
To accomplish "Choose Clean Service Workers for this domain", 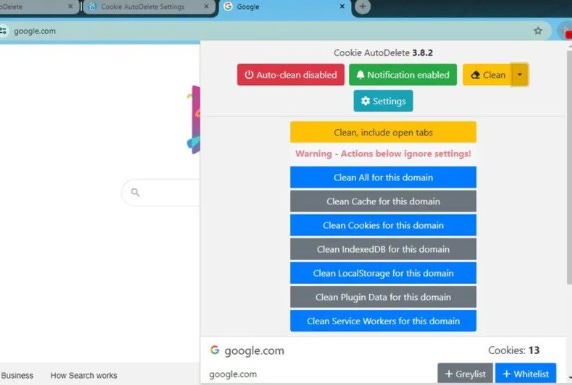I will 383,321.
